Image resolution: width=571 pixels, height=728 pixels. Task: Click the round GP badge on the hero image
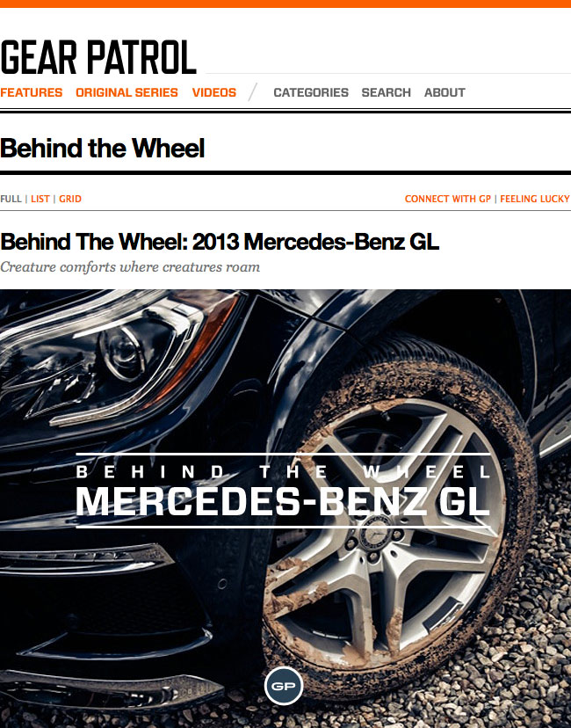click(284, 686)
